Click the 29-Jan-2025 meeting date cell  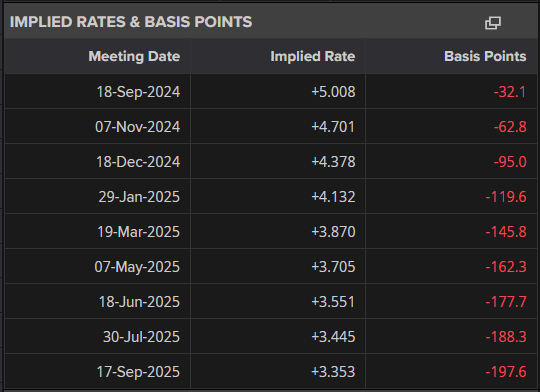pos(139,197)
